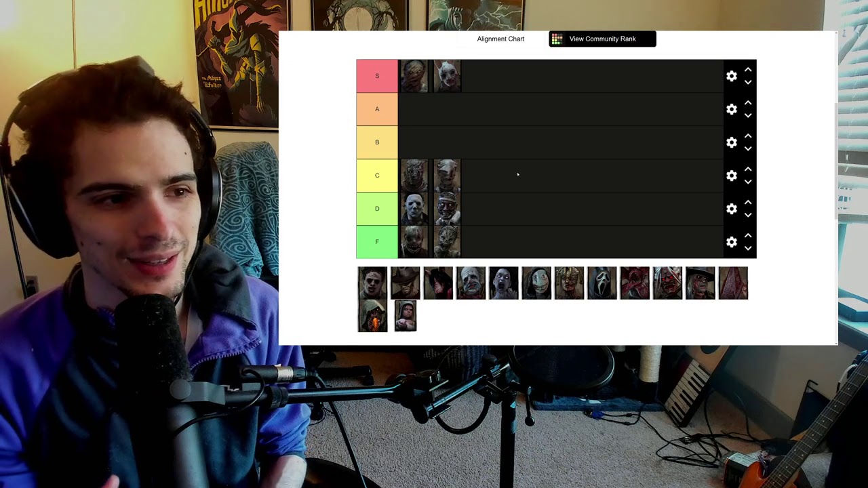Select the first portrait in S tier

point(414,76)
